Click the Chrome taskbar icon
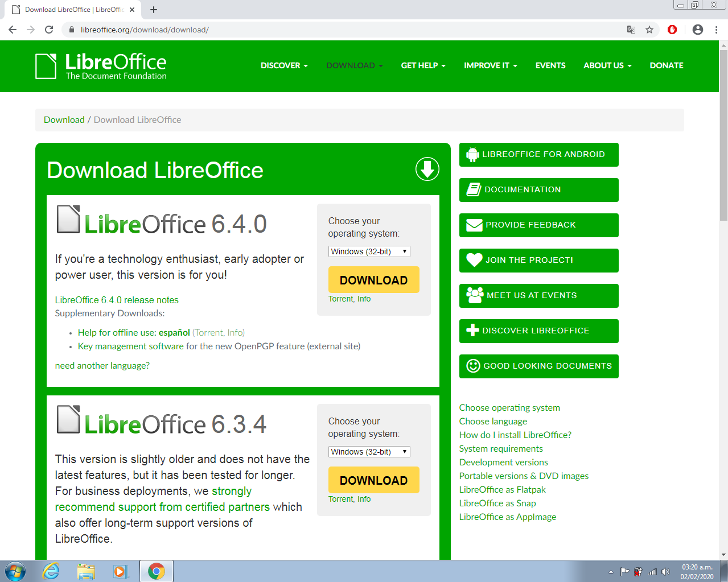 pyautogui.click(x=156, y=571)
